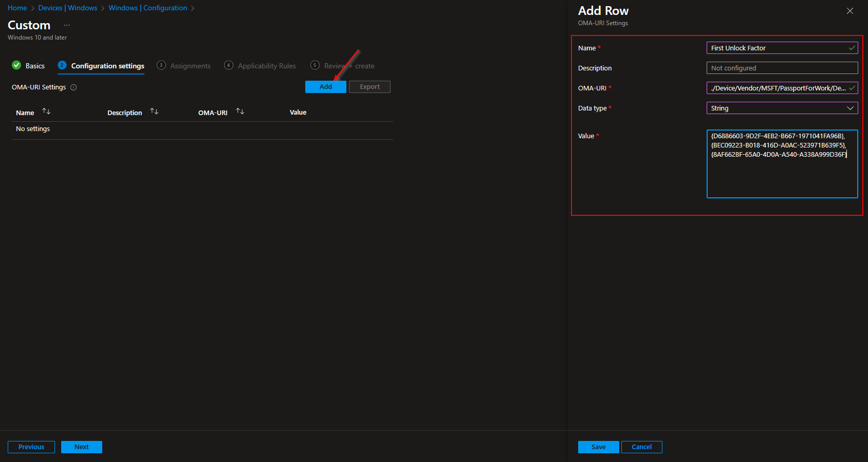
Task: Open the Applicability Rules step
Action: pyautogui.click(x=260, y=66)
